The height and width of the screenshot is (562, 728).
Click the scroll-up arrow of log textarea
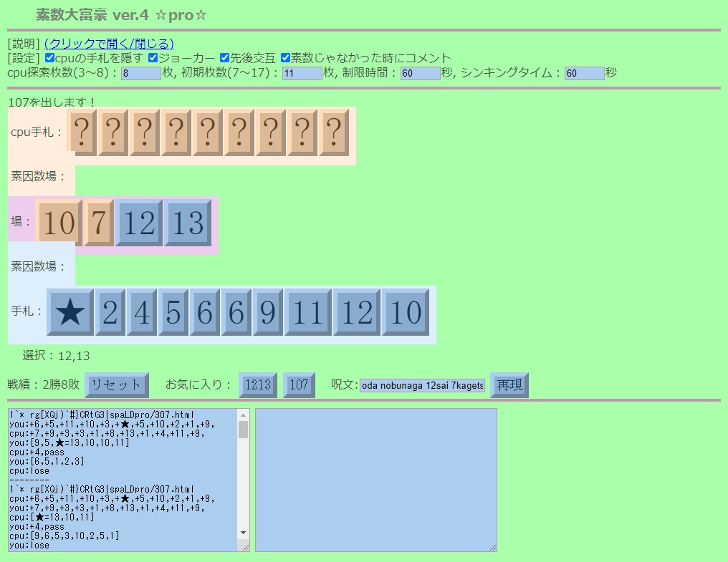click(244, 415)
